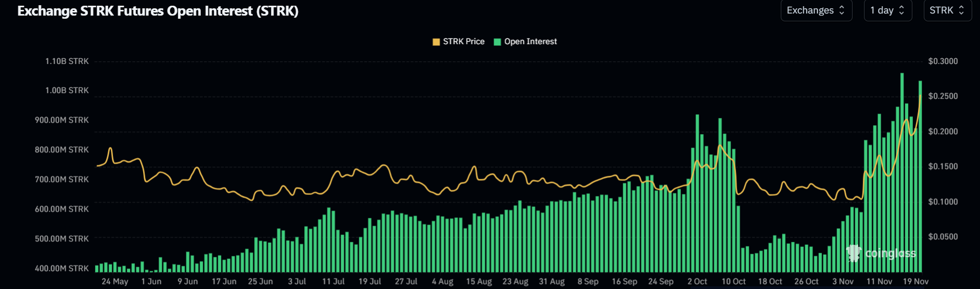Click the green Open Interest legend swatch
Viewport: 980px width, 289px height.
[x=497, y=42]
